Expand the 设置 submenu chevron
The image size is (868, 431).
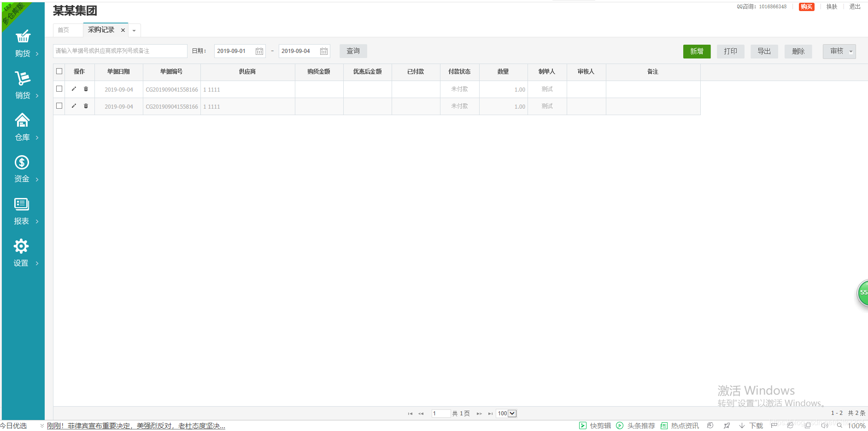37,263
